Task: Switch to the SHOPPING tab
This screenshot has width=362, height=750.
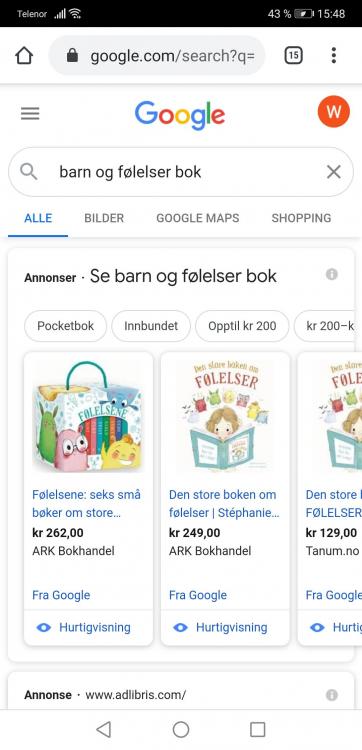Action: tap(301, 218)
